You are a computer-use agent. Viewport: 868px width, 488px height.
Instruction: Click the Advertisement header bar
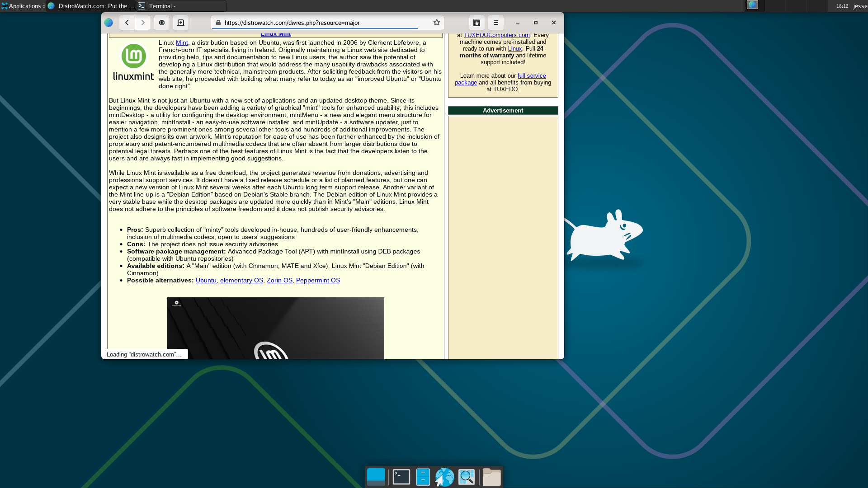pos(503,111)
